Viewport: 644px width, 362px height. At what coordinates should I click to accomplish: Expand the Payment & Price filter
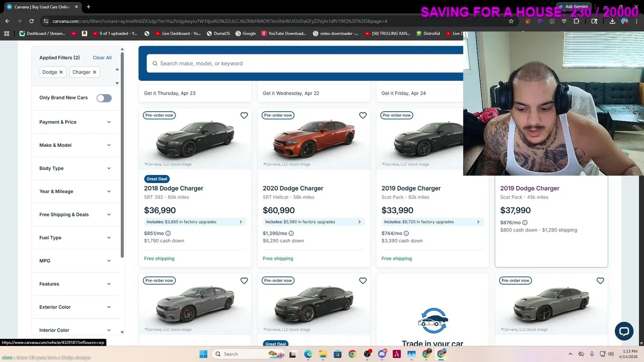point(75,122)
